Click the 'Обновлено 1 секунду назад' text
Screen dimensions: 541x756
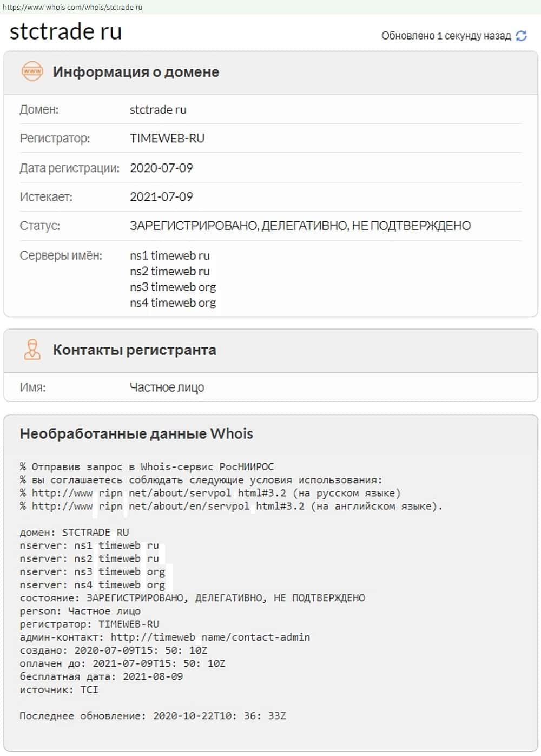point(446,36)
